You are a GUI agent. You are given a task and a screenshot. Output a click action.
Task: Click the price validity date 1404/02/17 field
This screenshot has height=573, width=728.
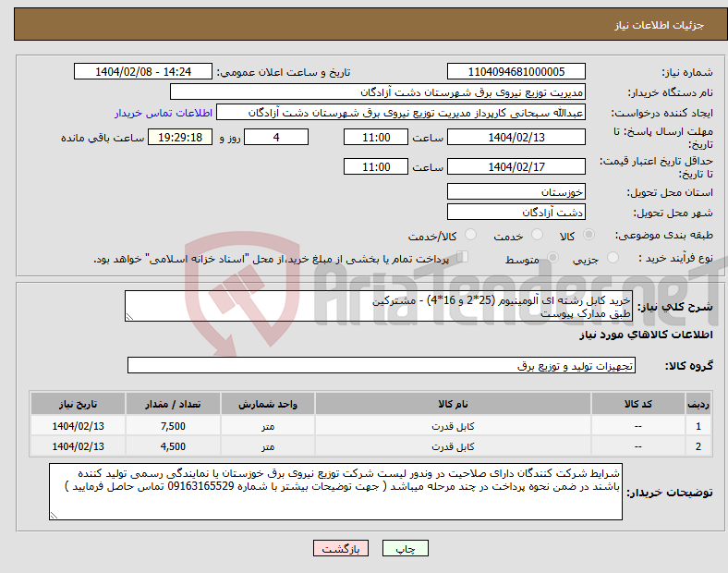coord(516,166)
